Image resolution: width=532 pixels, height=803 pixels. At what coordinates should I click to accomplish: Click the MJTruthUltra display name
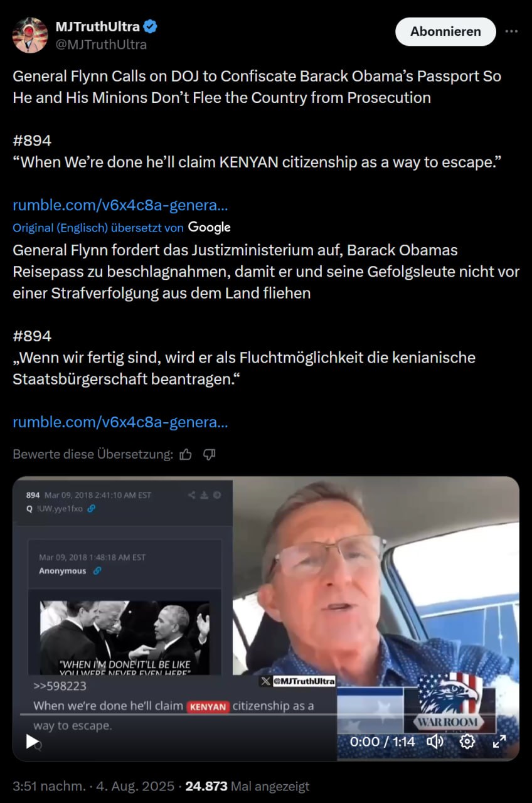tap(97, 27)
